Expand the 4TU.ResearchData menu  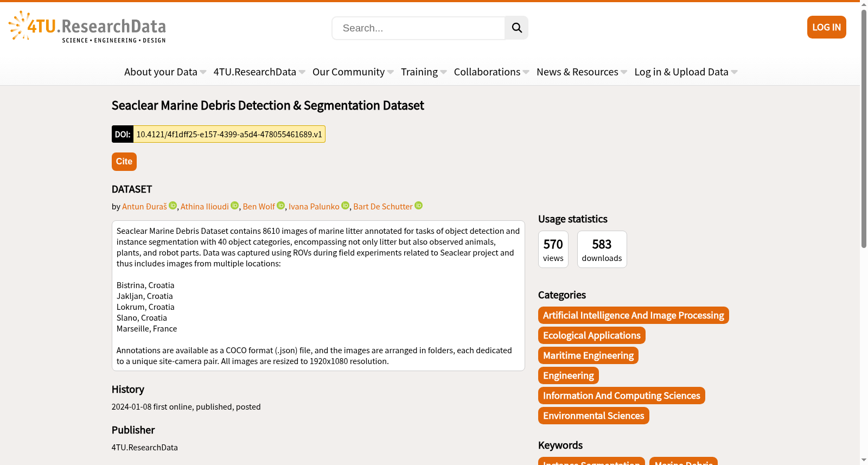259,72
